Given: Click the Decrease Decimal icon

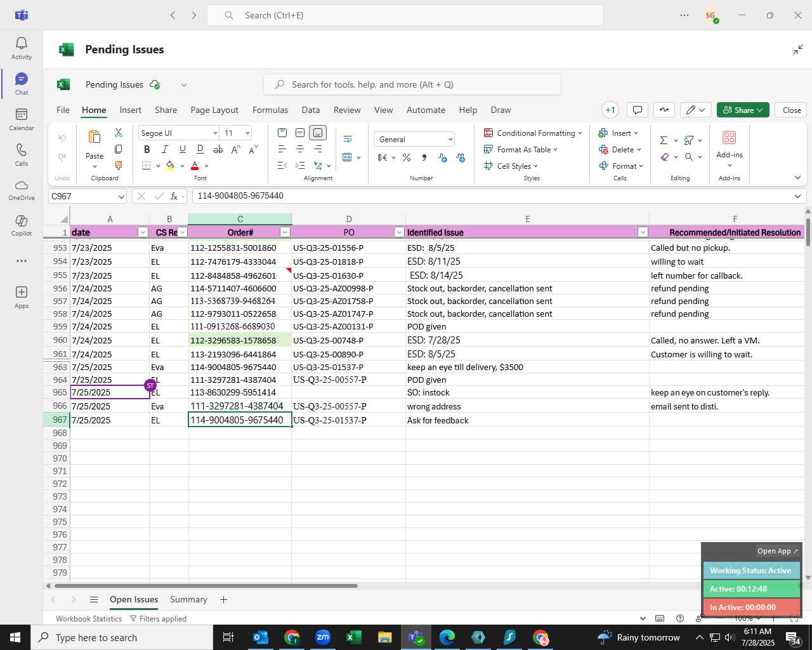Looking at the screenshot, I should 461,157.
